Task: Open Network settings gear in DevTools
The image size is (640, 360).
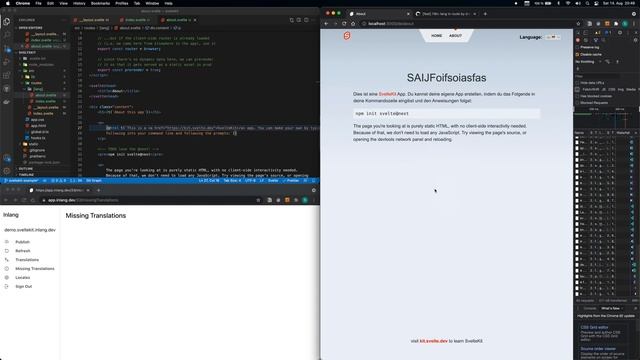Action: pyautogui.click(x=636, y=40)
